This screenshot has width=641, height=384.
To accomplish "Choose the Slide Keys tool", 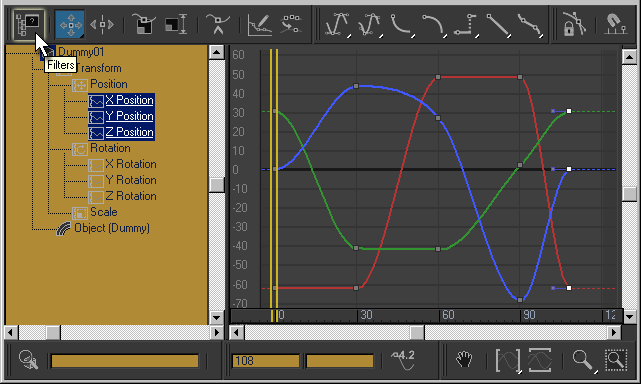I will (101, 25).
